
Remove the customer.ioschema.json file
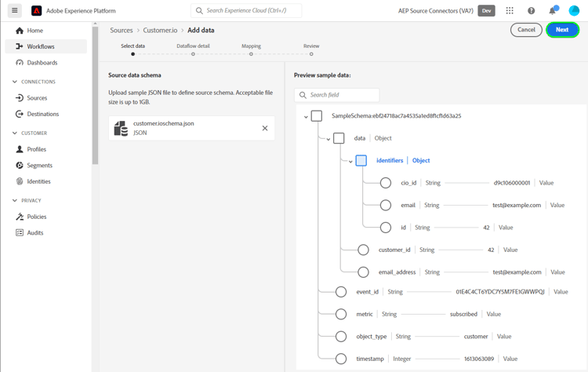pos(265,128)
